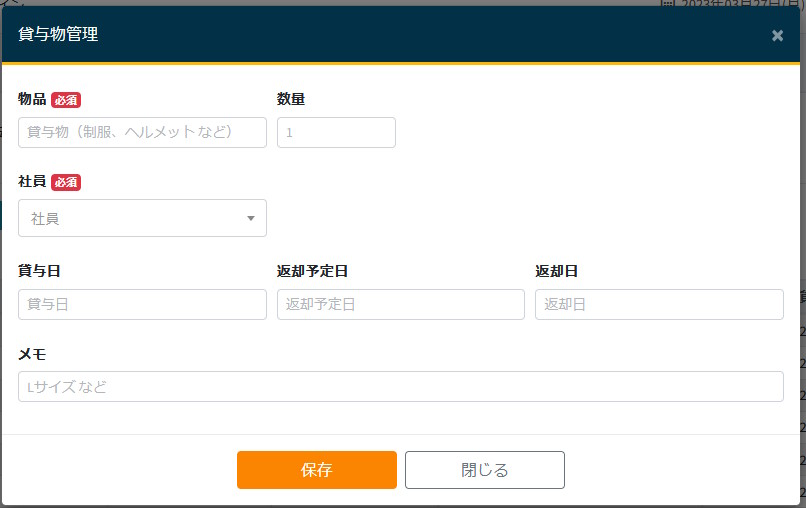The image size is (806, 508).
Task: Click the 必須 badge beside 物品
Action: [x=66, y=99]
